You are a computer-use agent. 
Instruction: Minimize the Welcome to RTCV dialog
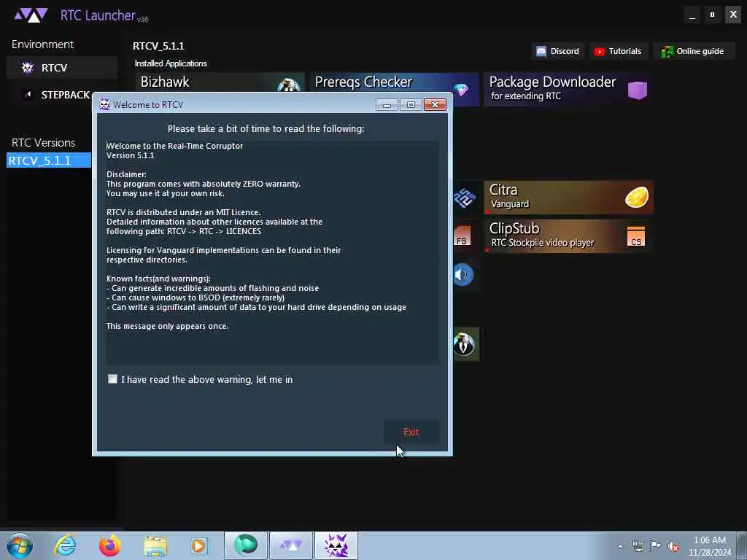click(387, 105)
